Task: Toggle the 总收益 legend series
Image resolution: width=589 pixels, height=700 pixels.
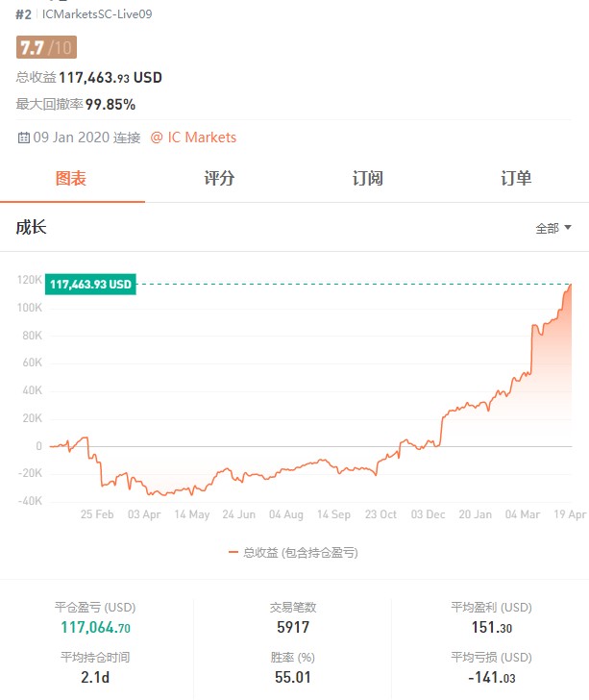Action: click(294, 552)
